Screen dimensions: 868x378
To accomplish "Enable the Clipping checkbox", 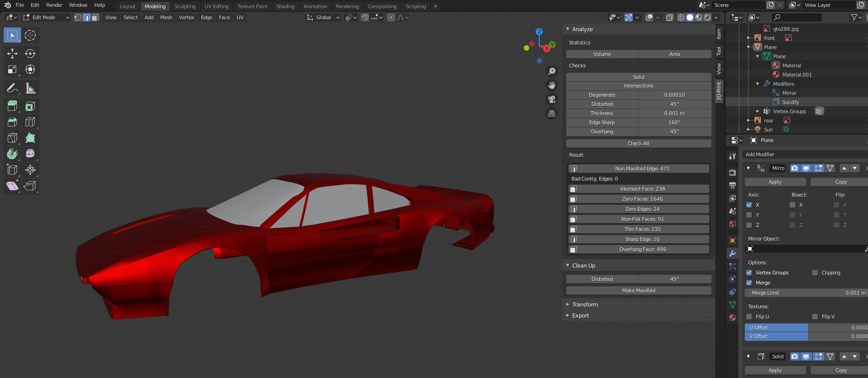I will click(815, 273).
